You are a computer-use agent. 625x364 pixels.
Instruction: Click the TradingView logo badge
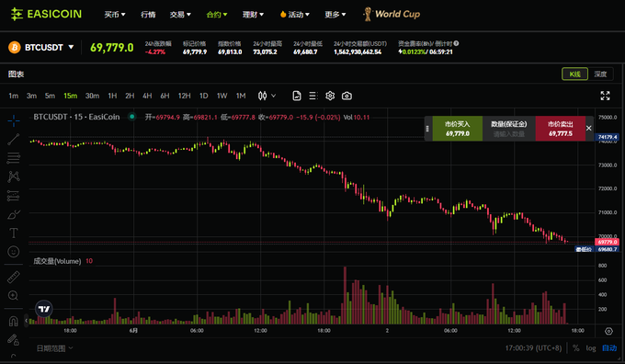pos(44,309)
